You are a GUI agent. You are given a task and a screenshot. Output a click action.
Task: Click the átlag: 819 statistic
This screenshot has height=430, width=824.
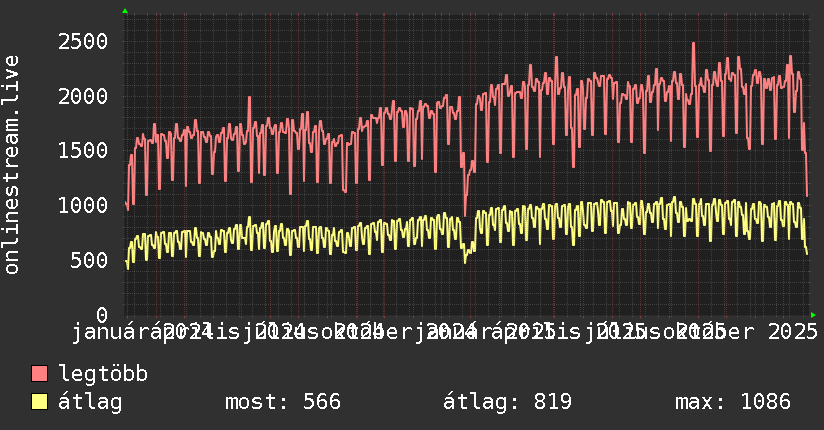(x=507, y=402)
